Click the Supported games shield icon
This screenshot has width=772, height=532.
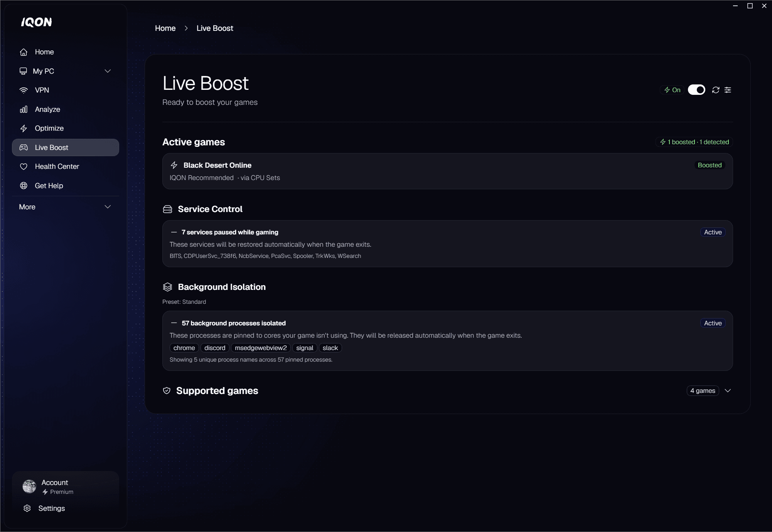[x=167, y=391]
